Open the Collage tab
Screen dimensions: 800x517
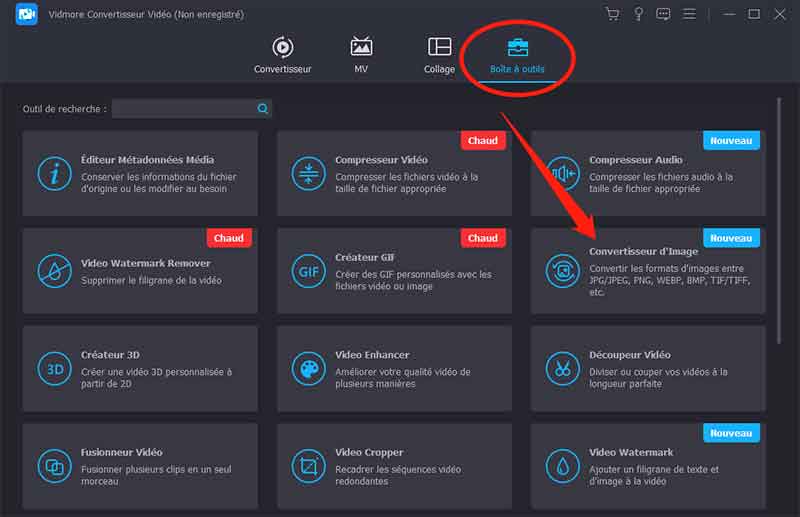point(439,55)
